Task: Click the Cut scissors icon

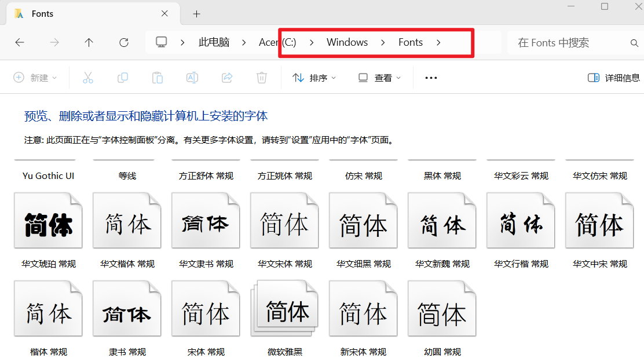Action: tap(88, 78)
